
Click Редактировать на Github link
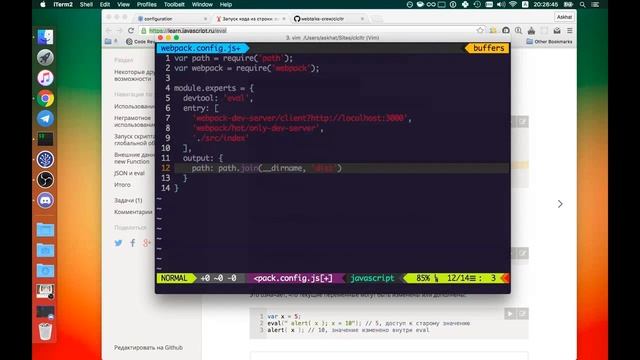tap(148, 347)
